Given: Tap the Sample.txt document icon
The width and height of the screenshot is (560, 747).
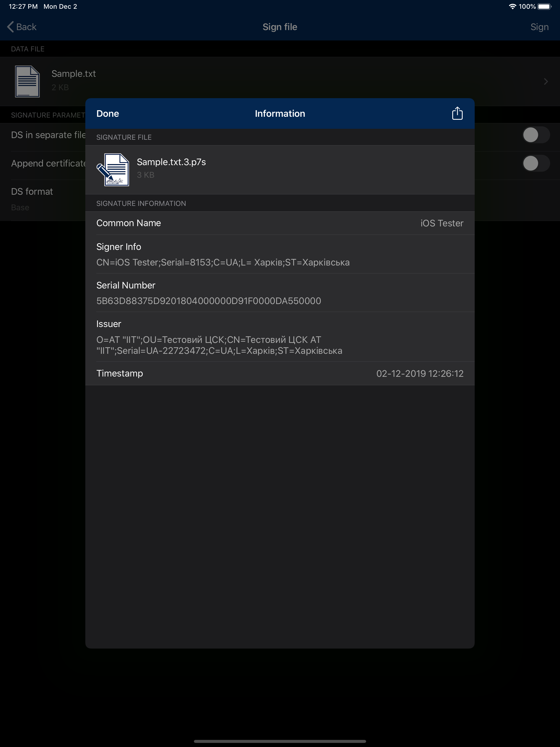Looking at the screenshot, I should point(27,81).
